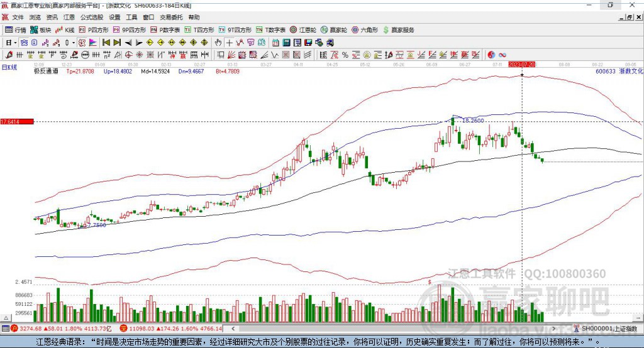
Task: Select the crosshair cursor tool
Action: 230,43
